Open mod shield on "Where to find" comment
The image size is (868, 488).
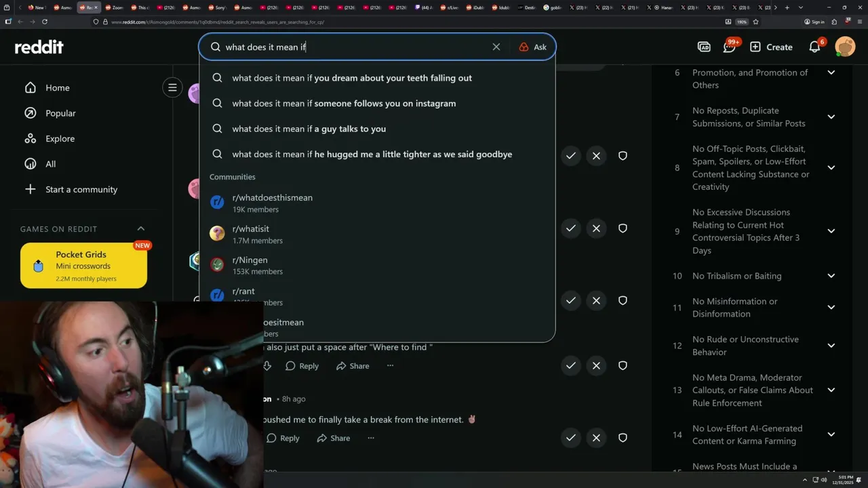coord(623,366)
